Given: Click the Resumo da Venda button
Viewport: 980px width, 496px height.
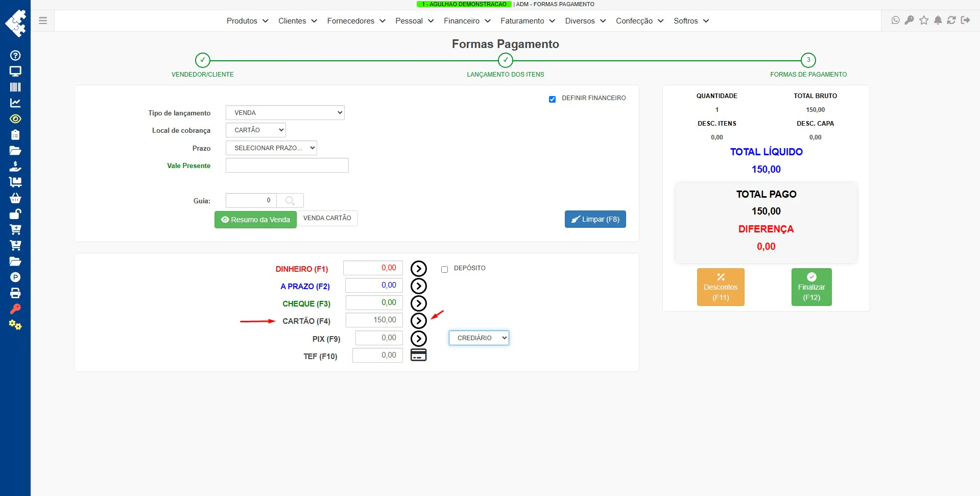Looking at the screenshot, I should tap(255, 220).
